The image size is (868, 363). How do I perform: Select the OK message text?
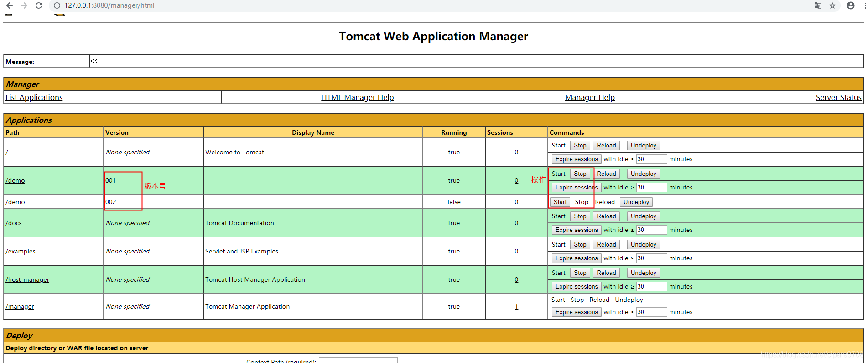94,61
